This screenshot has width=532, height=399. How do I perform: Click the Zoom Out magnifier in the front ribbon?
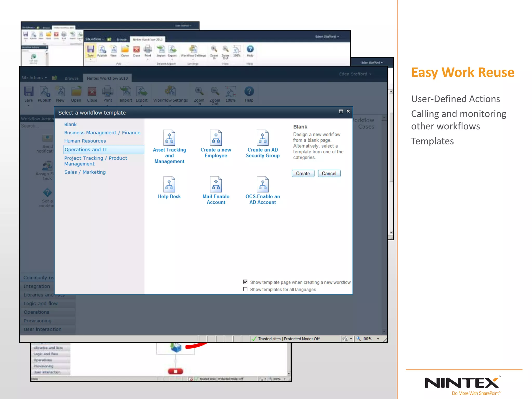215,91
